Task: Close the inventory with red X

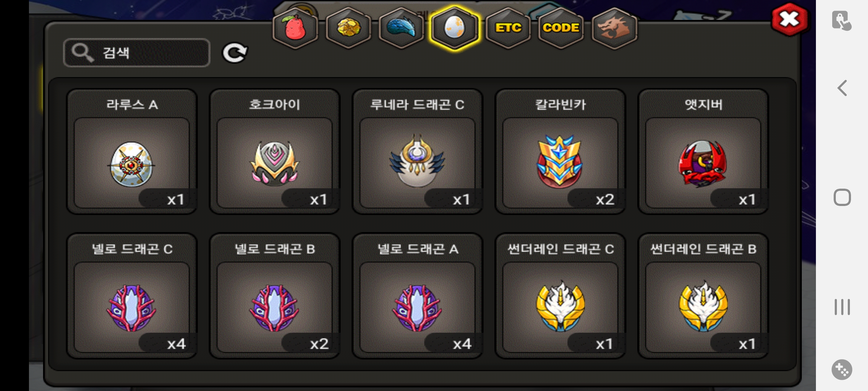Action: [x=790, y=19]
